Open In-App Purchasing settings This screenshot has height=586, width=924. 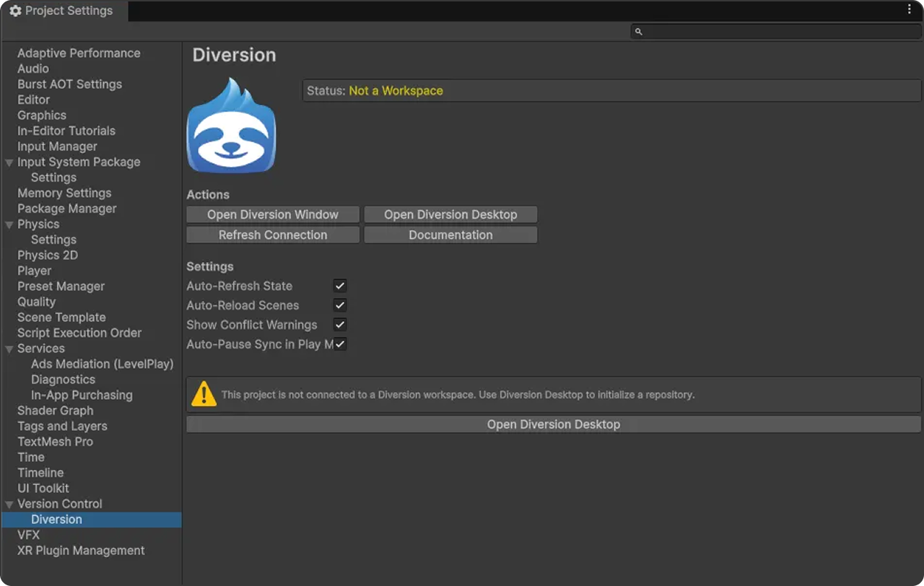(x=82, y=395)
